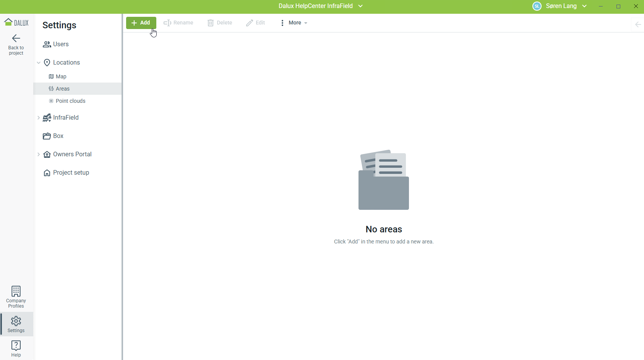Select Users in the settings list
644x360 pixels.
tap(61, 44)
